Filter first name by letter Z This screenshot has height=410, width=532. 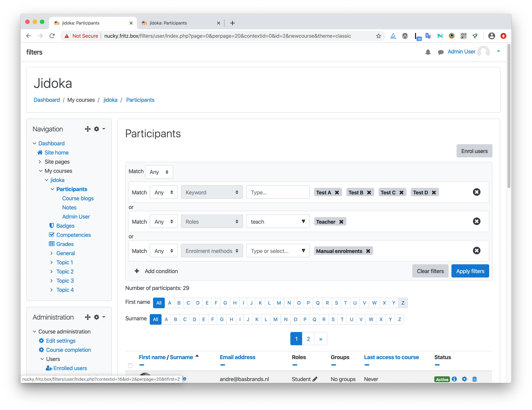coord(403,303)
